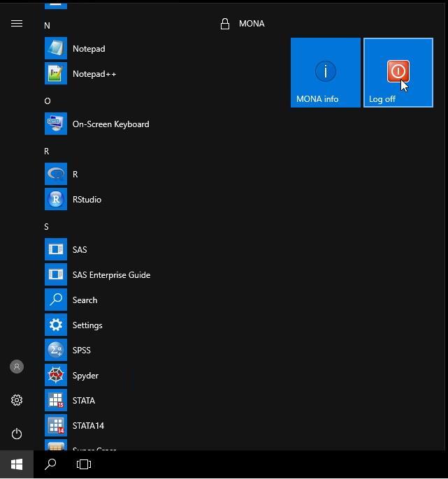The width and height of the screenshot is (448, 479).
Task: Open Notepad from the app list
Action: click(x=56, y=48)
